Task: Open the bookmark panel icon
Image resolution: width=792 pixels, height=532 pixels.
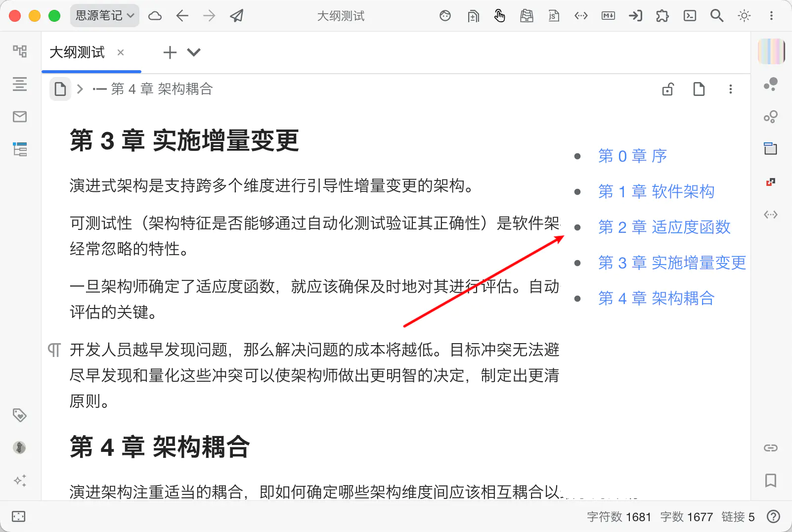Action: (770, 480)
